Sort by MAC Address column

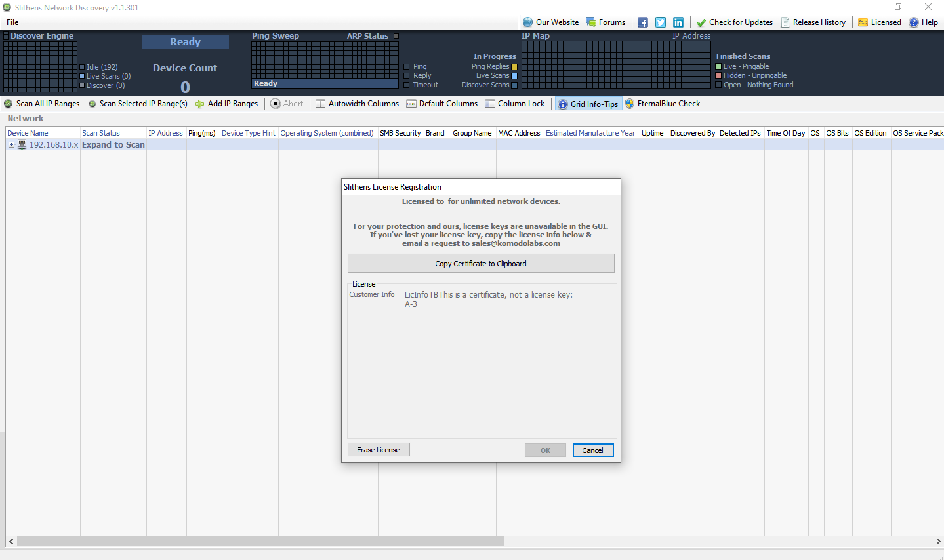tap(520, 133)
